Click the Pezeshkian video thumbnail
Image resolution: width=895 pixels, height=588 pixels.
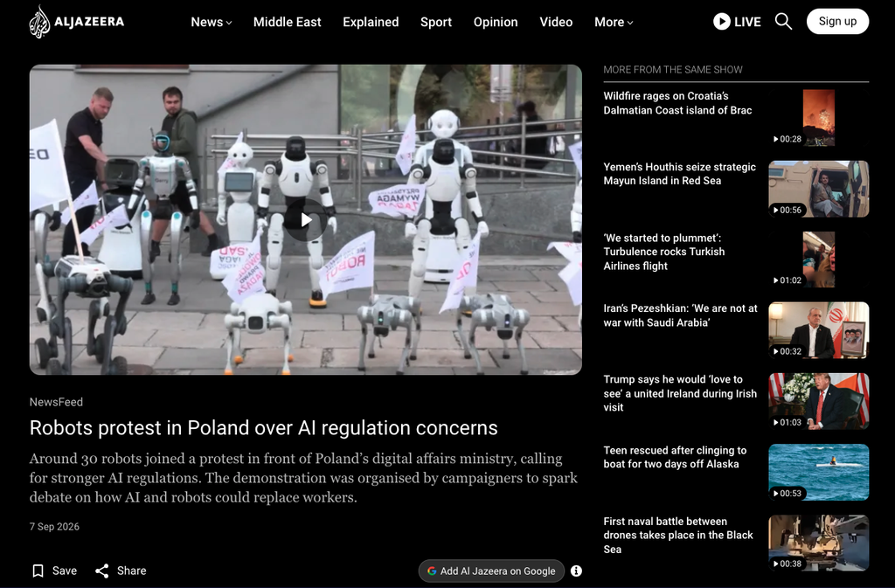818,330
